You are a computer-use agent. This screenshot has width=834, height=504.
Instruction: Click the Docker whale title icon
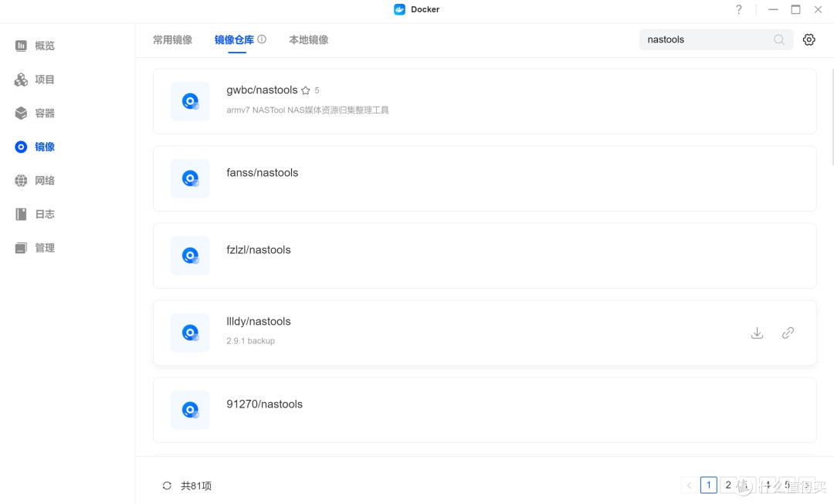(399, 9)
